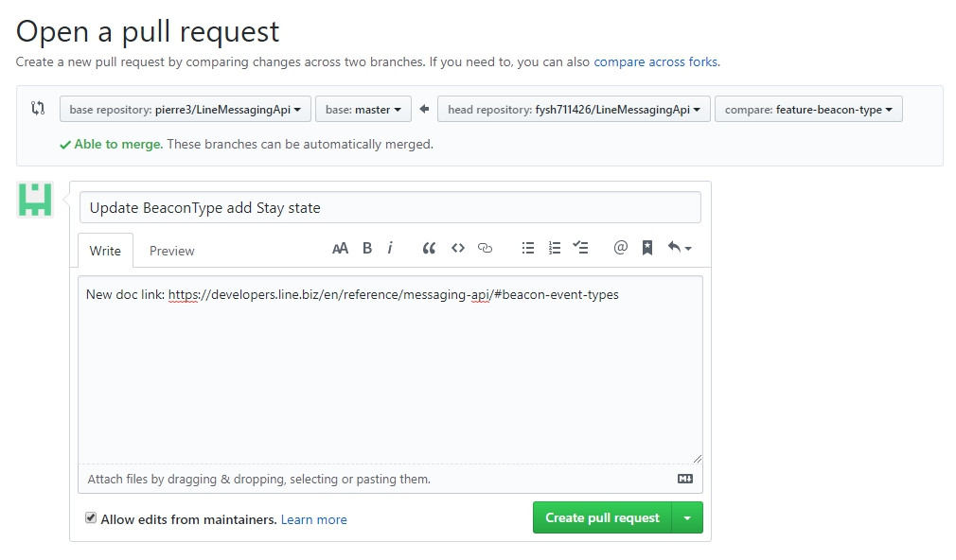
Task: Add a bulleted list
Action: [x=528, y=249]
